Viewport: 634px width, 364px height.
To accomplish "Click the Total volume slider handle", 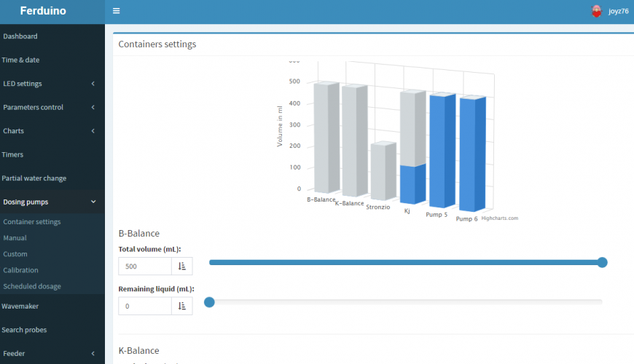I will tap(602, 262).
